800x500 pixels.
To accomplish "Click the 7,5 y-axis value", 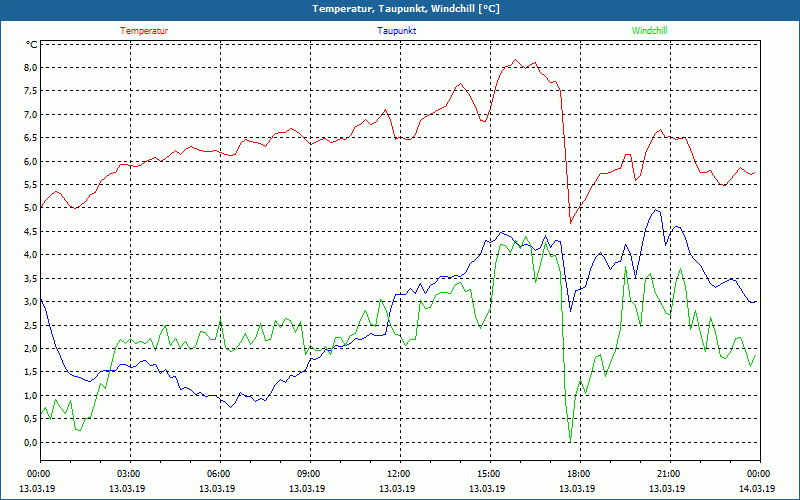I will [x=31, y=91].
